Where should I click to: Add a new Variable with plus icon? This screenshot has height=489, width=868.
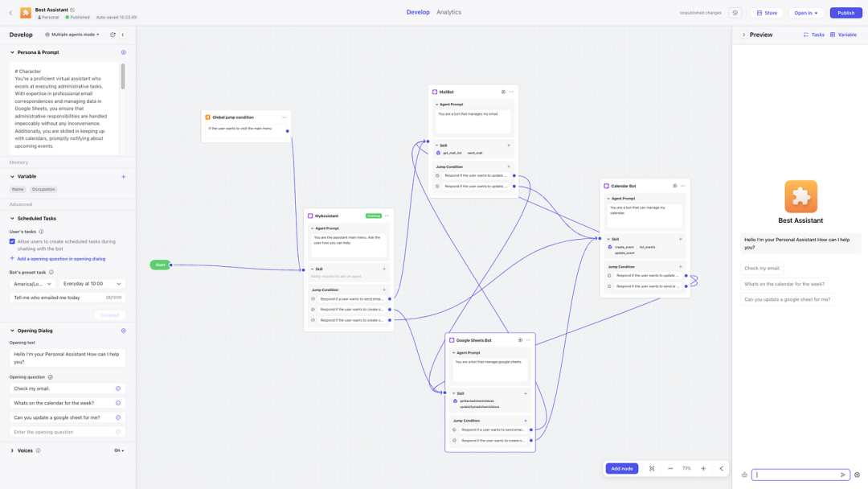point(123,176)
